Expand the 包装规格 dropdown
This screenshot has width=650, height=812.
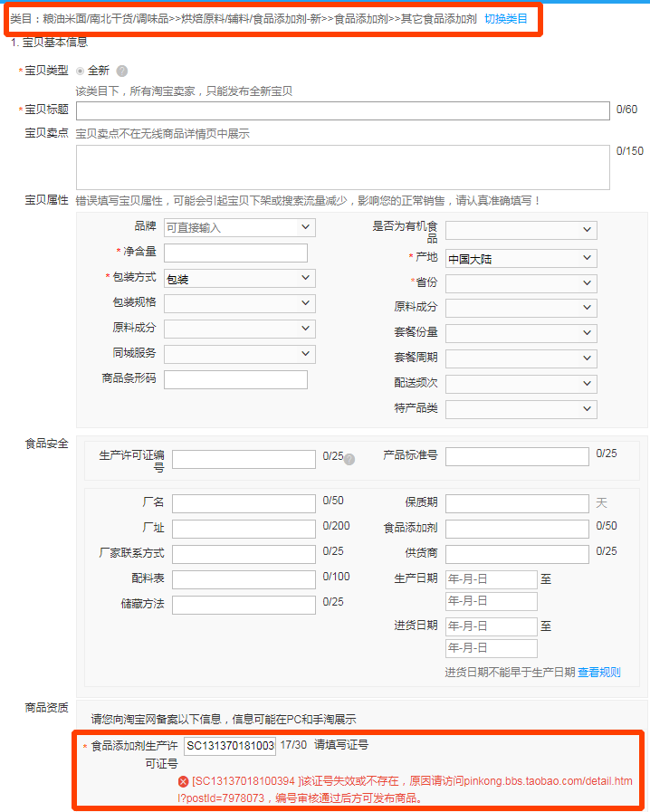(240, 303)
